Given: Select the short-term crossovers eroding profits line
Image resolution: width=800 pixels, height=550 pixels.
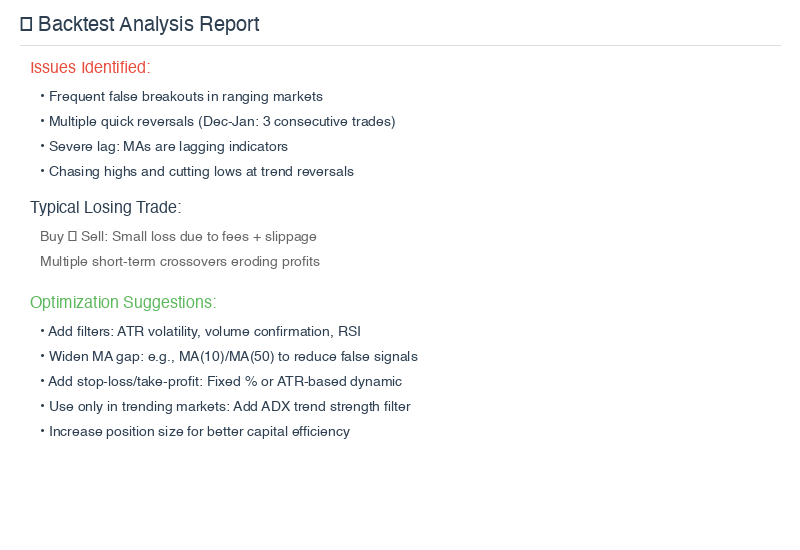Looking at the screenshot, I should pyautogui.click(x=180, y=262).
